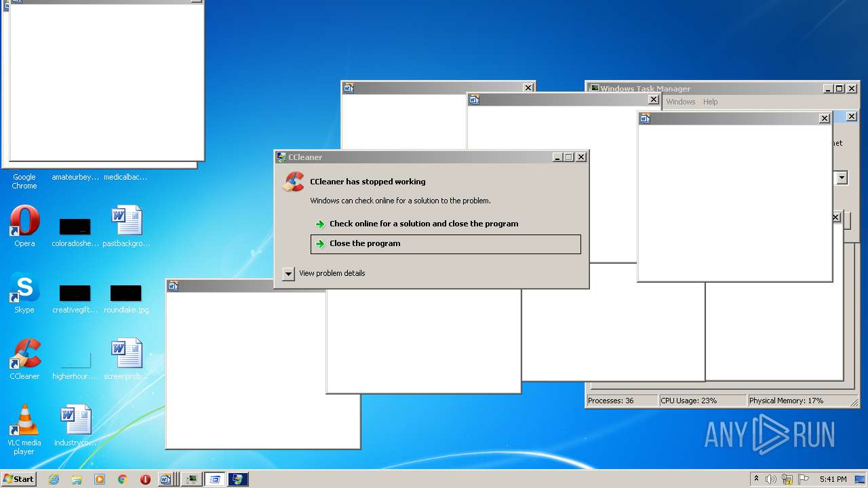This screenshot has width=868, height=488.
Task: Switch to Task Manager taskbar button
Action: [192, 479]
